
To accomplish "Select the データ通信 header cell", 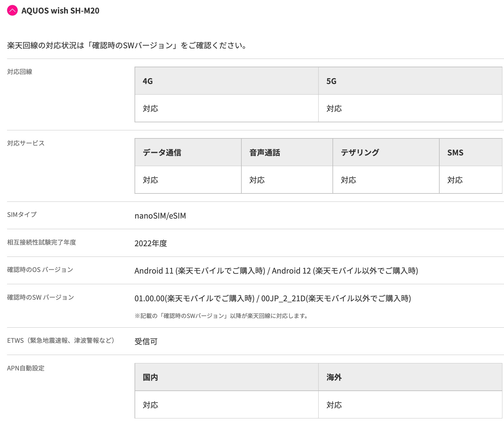I will pos(188,153).
